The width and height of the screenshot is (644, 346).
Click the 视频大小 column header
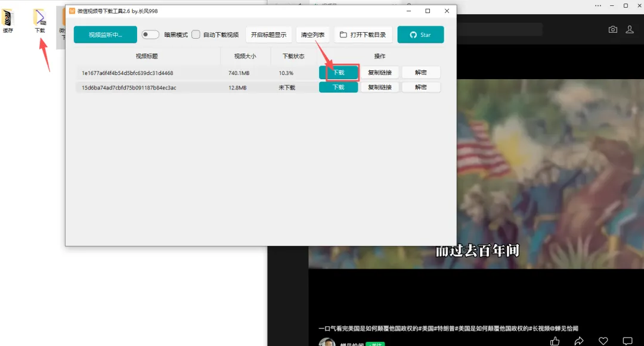(245, 56)
